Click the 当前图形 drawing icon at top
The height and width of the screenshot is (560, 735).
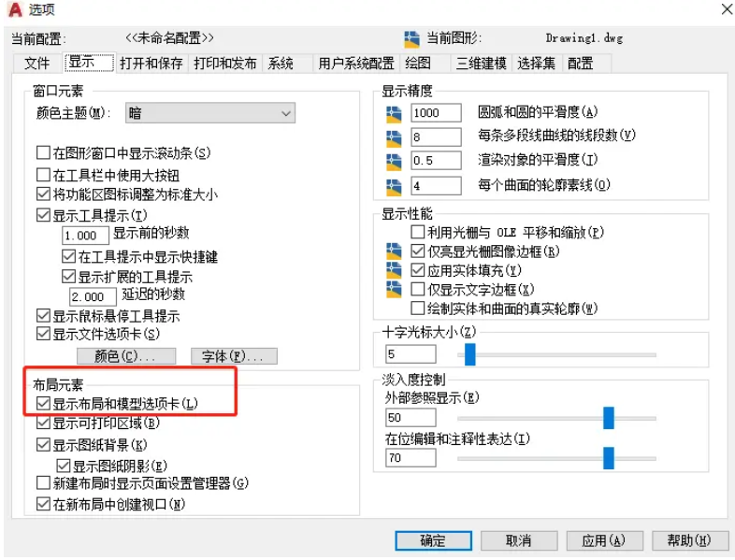pos(411,39)
